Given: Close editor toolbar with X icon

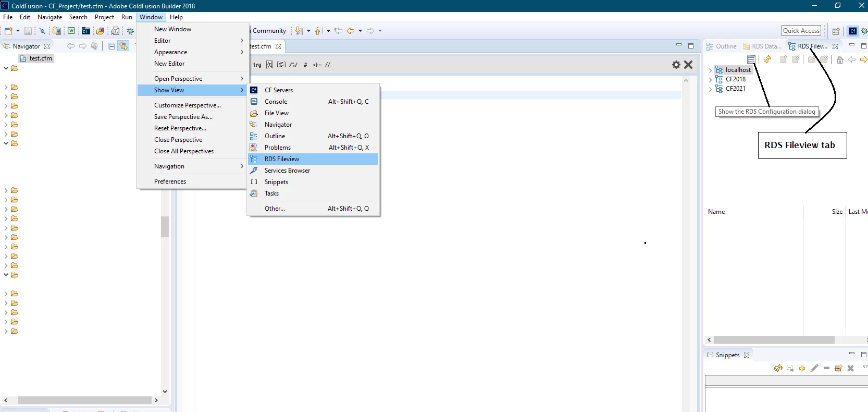Looking at the screenshot, I should point(688,65).
